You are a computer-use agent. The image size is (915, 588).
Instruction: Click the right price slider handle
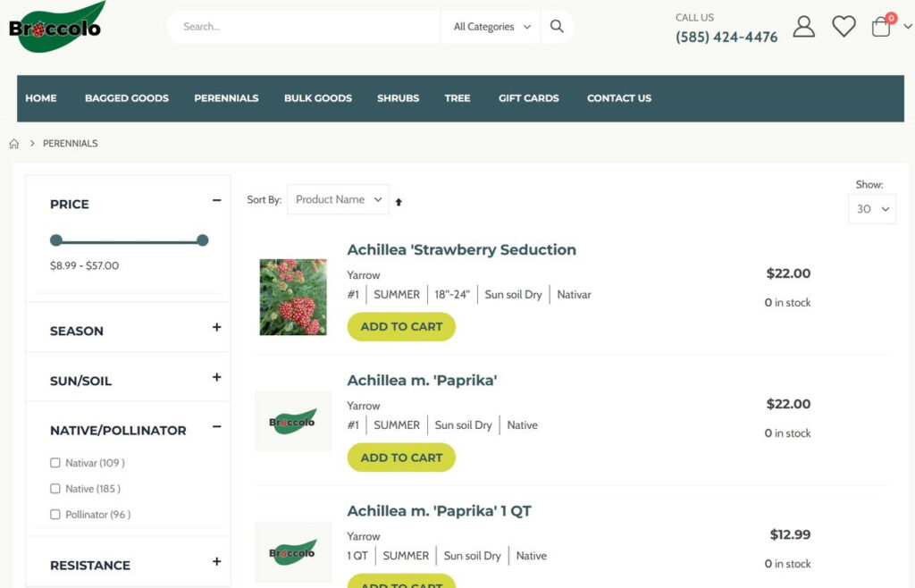coord(203,240)
